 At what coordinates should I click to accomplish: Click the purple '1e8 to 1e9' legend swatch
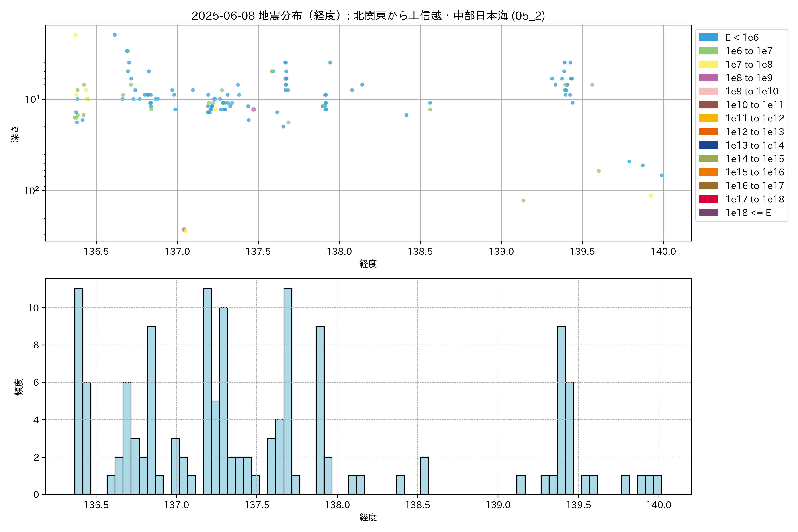(x=708, y=78)
